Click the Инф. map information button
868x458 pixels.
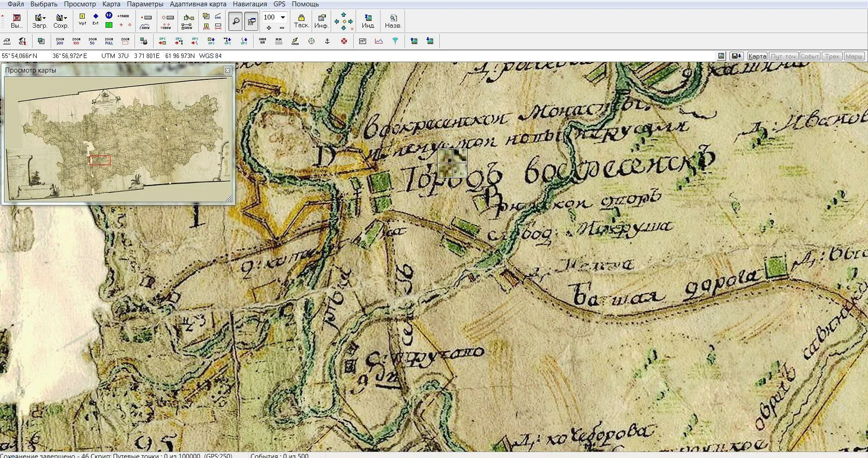coord(321,21)
